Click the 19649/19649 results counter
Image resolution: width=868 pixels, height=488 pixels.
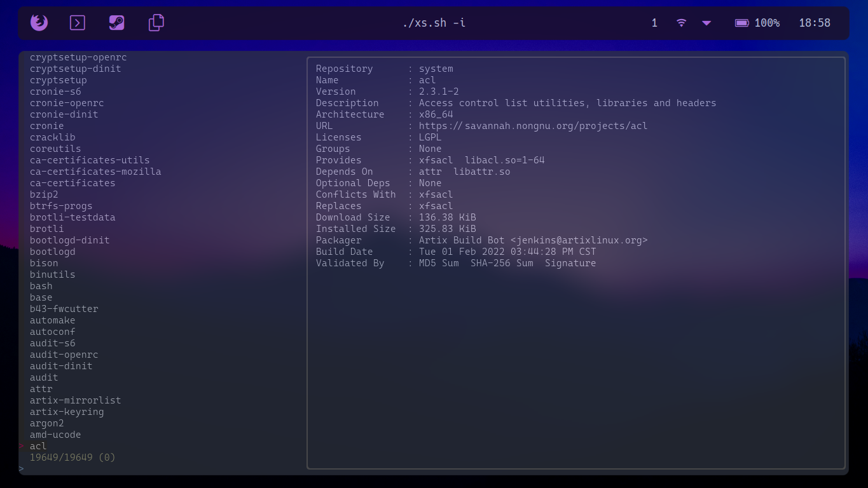[72, 457]
